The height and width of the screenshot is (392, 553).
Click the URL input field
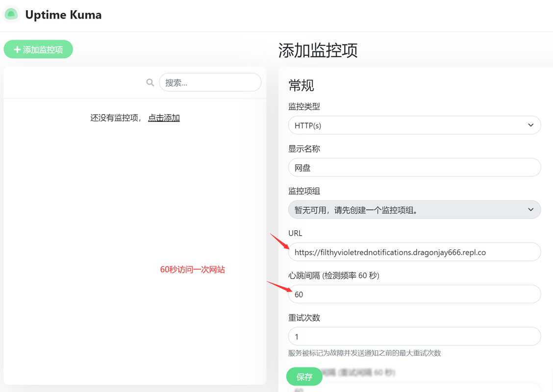coord(414,252)
